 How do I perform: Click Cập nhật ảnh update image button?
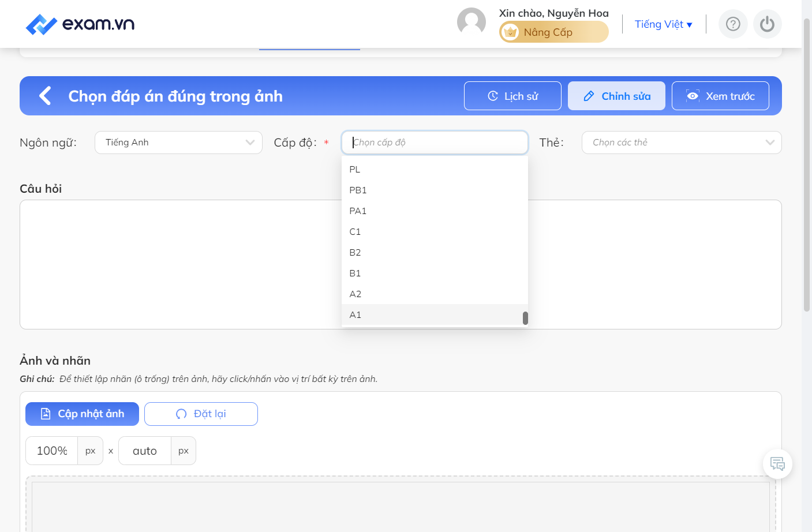82,414
